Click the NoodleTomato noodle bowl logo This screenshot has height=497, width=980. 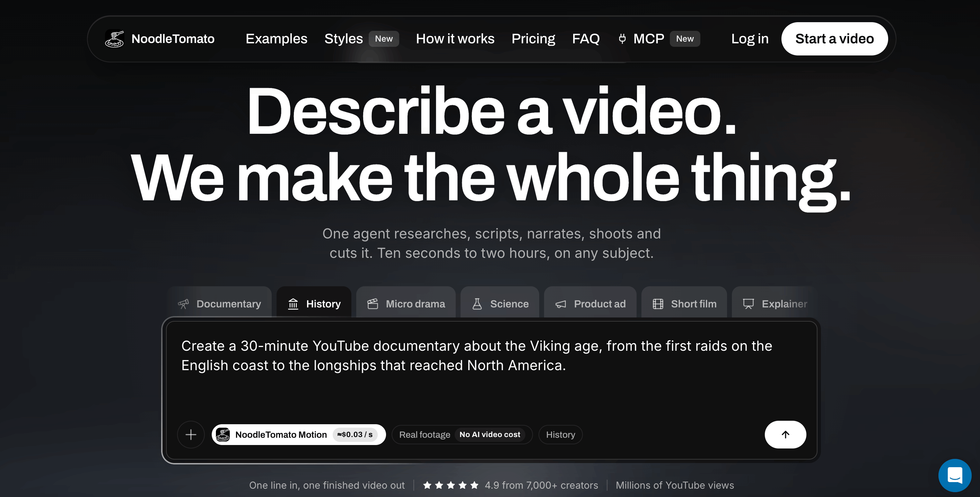(x=114, y=39)
